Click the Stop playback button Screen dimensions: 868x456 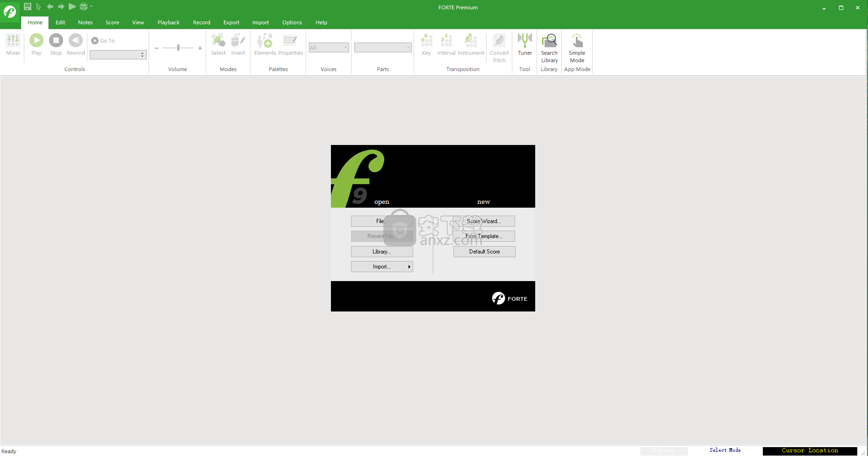(56, 44)
